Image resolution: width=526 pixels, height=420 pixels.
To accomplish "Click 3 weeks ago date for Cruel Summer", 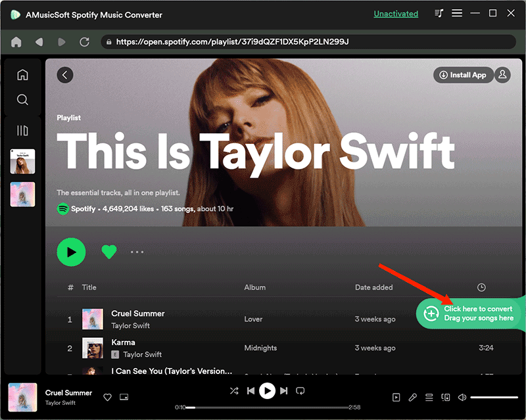I will tap(375, 319).
